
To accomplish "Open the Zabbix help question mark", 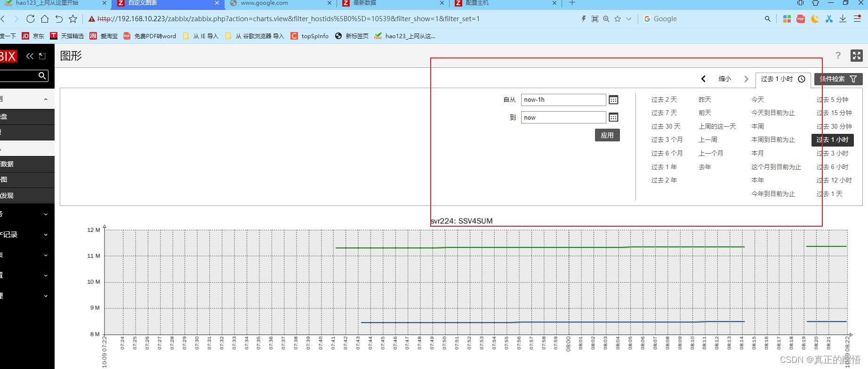I will [x=838, y=56].
